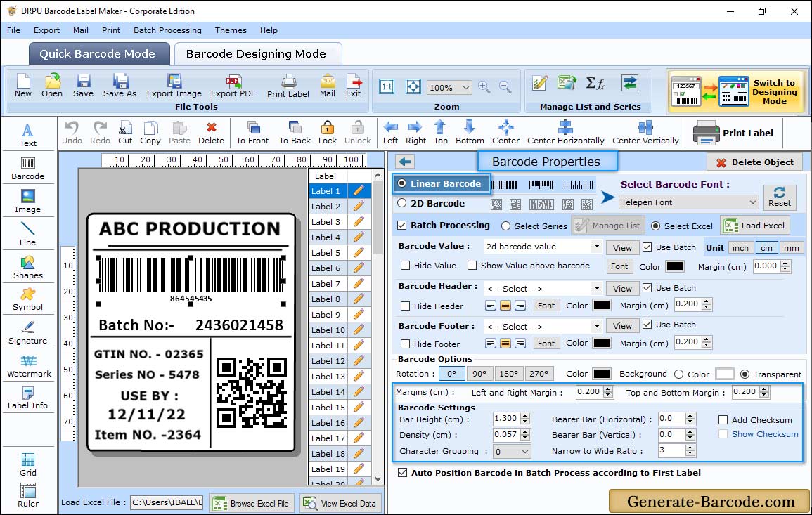Click the Browse Excel File button
The width and height of the screenshot is (812, 515).
point(252,503)
